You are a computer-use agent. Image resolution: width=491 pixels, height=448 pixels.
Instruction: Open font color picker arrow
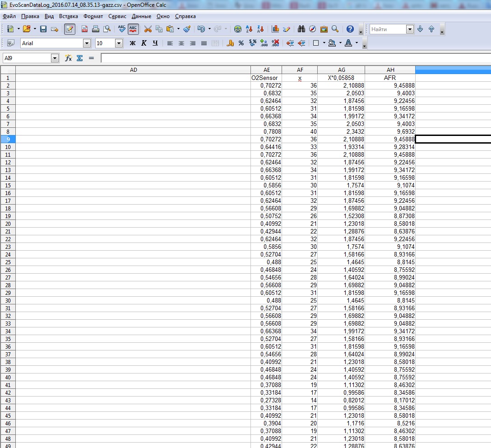click(x=357, y=43)
